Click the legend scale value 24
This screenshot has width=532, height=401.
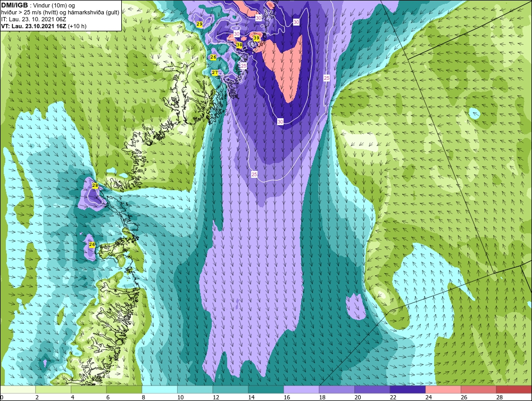point(428,397)
